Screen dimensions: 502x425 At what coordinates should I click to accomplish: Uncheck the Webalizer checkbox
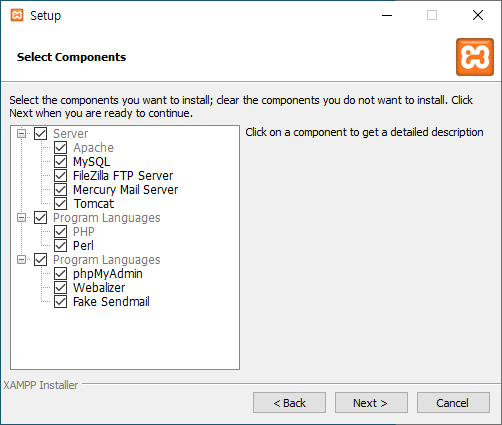tap(60, 288)
